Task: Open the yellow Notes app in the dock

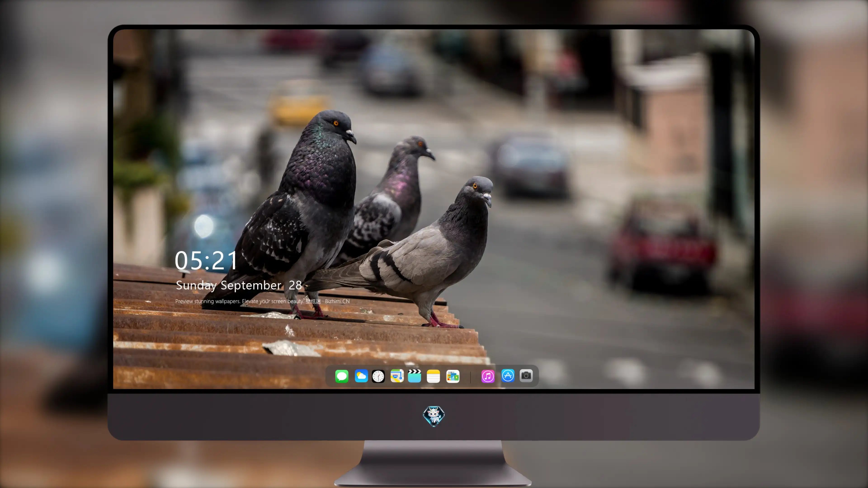Action: tap(433, 376)
